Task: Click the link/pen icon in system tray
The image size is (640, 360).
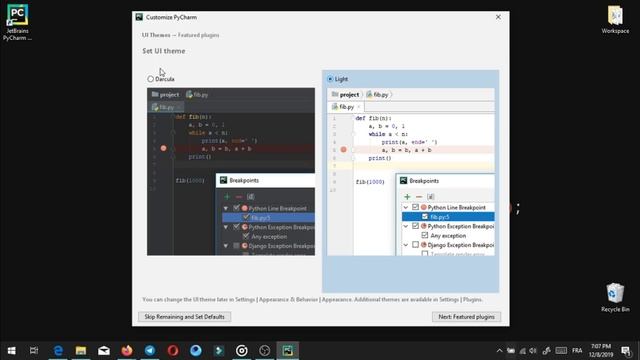Action: pyautogui.click(x=547, y=351)
